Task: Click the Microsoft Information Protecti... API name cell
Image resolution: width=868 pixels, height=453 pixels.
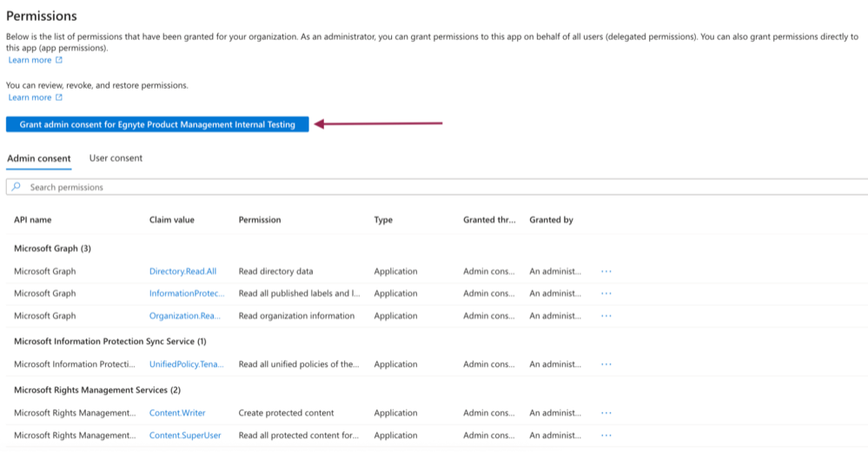Action: click(x=75, y=364)
